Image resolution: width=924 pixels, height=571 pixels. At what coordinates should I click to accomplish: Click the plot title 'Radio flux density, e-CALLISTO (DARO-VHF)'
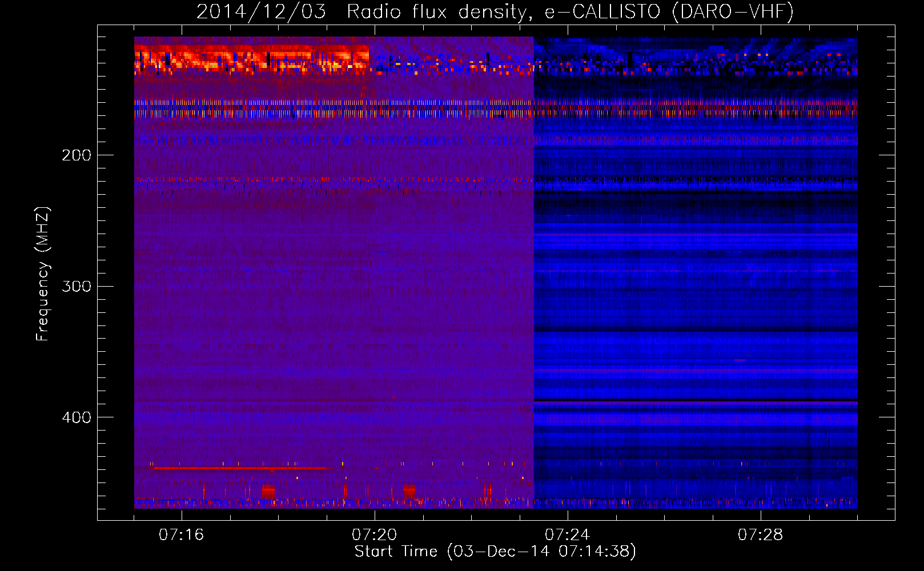click(570, 11)
